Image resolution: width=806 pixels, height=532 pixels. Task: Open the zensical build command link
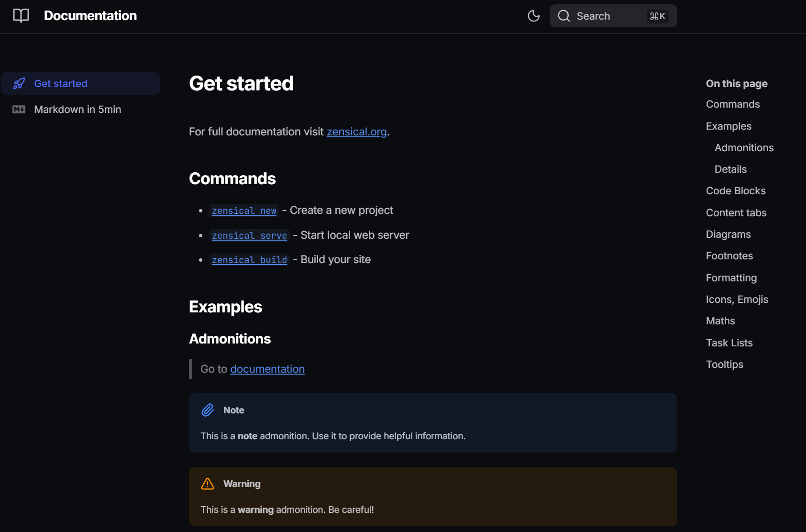[x=249, y=260]
